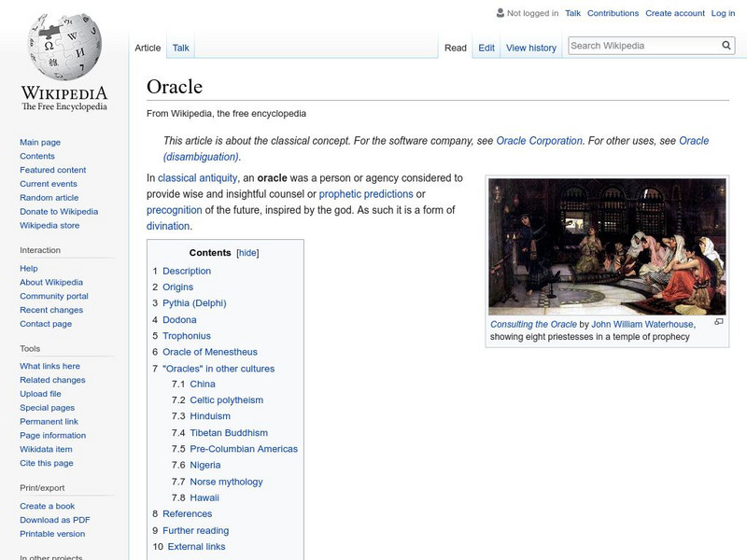747x560 pixels.
Task: Open the View history tab
Action: pos(530,47)
